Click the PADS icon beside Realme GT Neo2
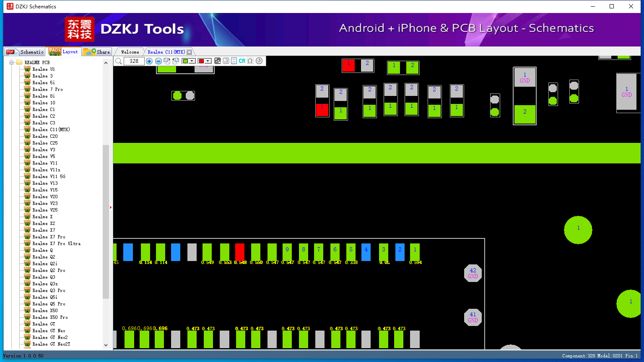The width and height of the screenshot is (644, 362). click(x=27, y=337)
